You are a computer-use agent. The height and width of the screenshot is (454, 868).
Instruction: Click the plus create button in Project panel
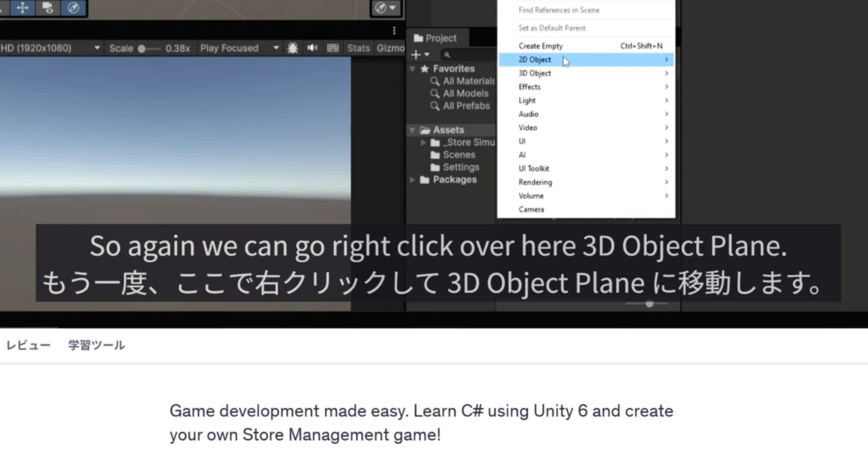point(416,55)
